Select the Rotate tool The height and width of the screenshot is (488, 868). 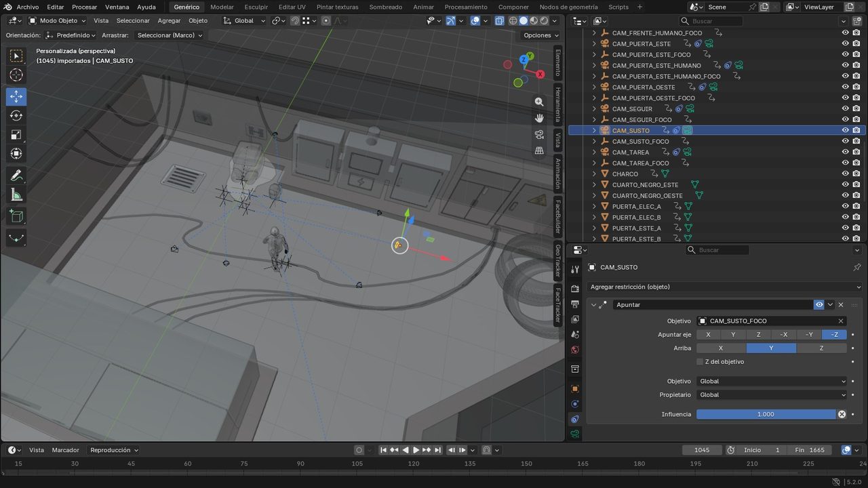point(16,116)
